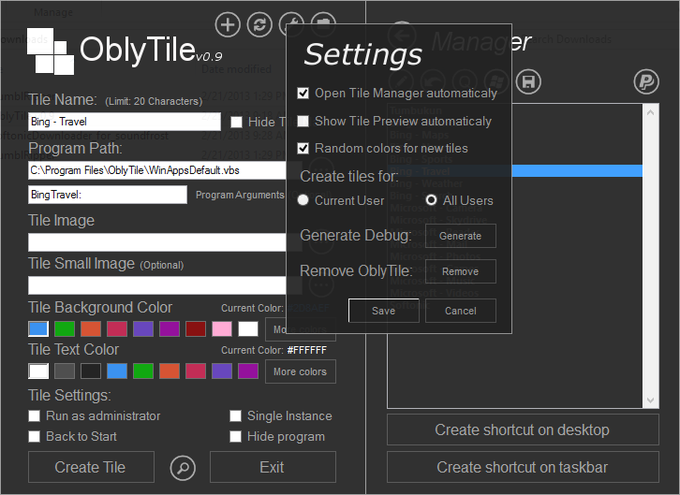Select gray tile text color swatch
The height and width of the screenshot is (495, 680).
(65, 371)
